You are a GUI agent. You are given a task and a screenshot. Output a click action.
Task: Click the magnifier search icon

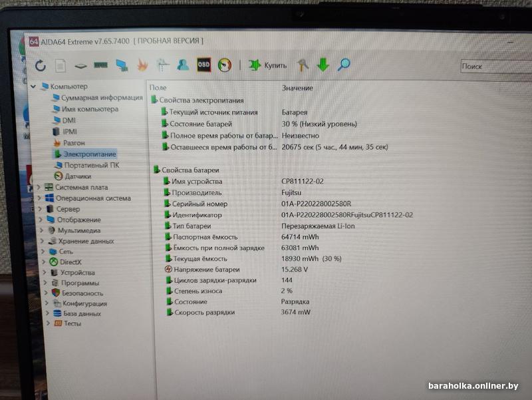coord(344,64)
